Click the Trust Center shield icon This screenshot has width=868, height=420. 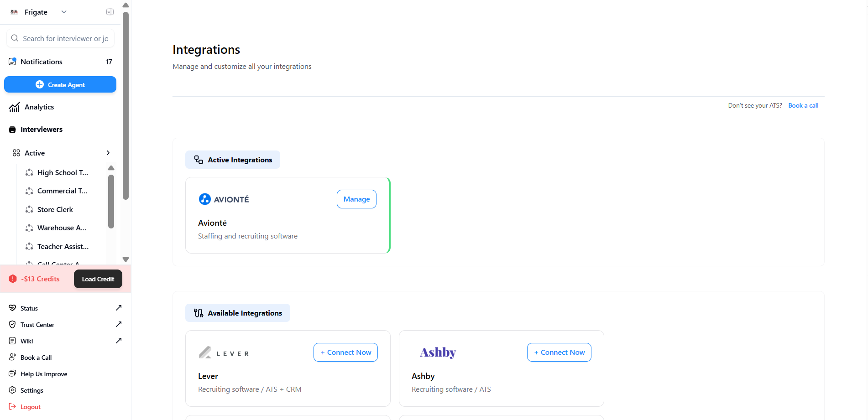12,325
